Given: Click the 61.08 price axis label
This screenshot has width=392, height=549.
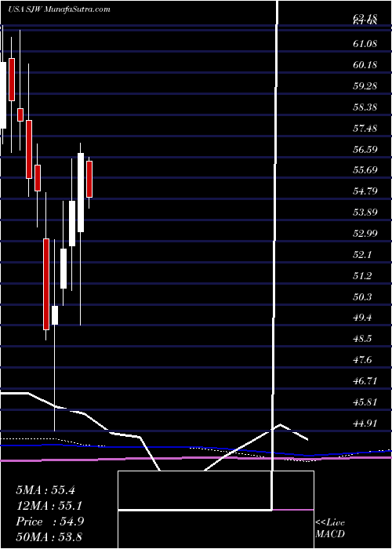Looking at the screenshot, I should click(365, 44).
